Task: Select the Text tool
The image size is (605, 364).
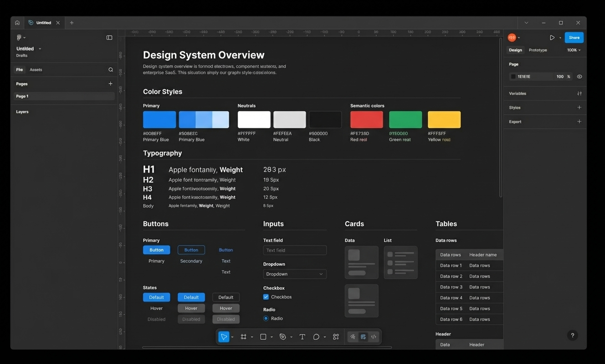Action: coord(302,337)
